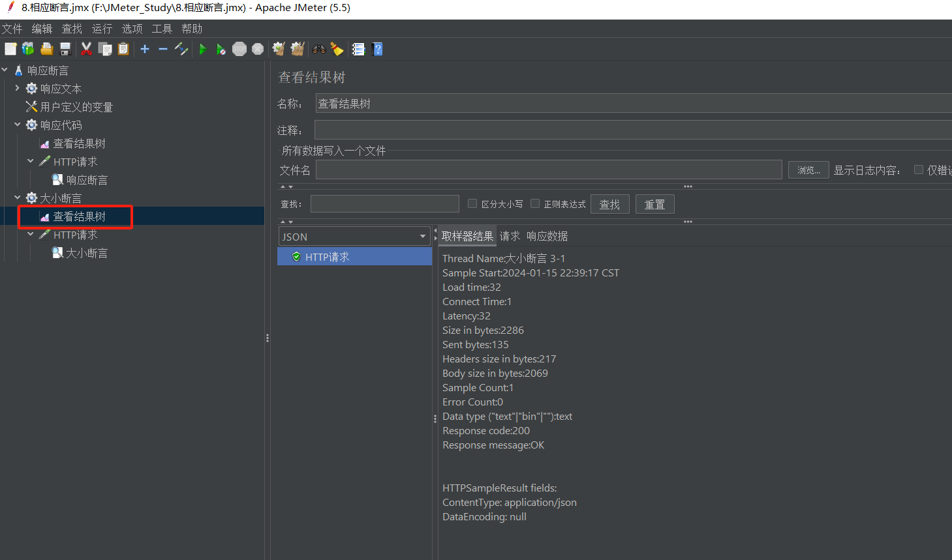
Task: Open the 运行 menu
Action: (x=102, y=29)
